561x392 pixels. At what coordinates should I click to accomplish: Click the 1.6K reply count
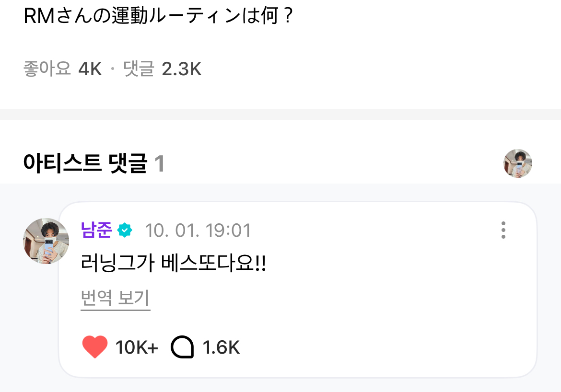click(x=221, y=347)
